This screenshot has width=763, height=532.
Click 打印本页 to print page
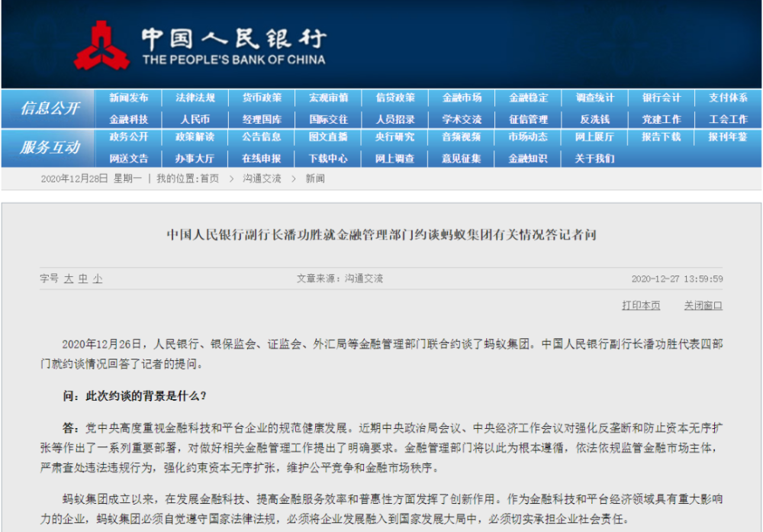pos(641,305)
